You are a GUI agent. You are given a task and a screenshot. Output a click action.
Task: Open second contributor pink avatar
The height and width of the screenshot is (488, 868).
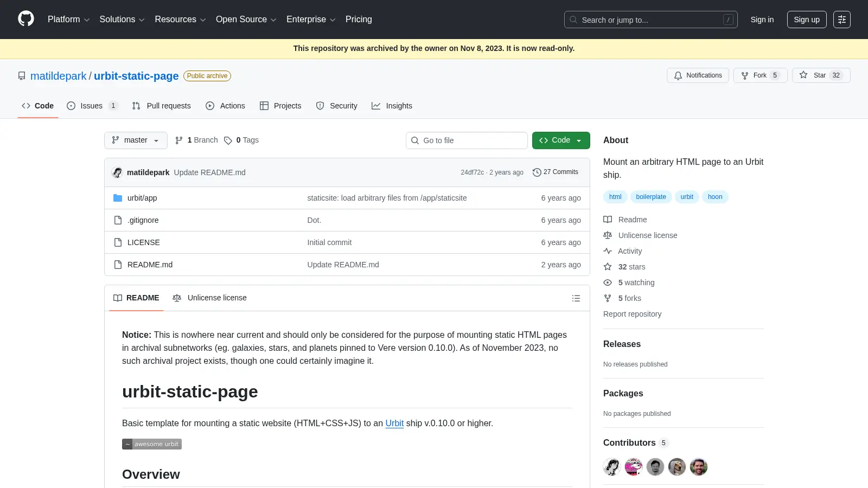[634, 467]
